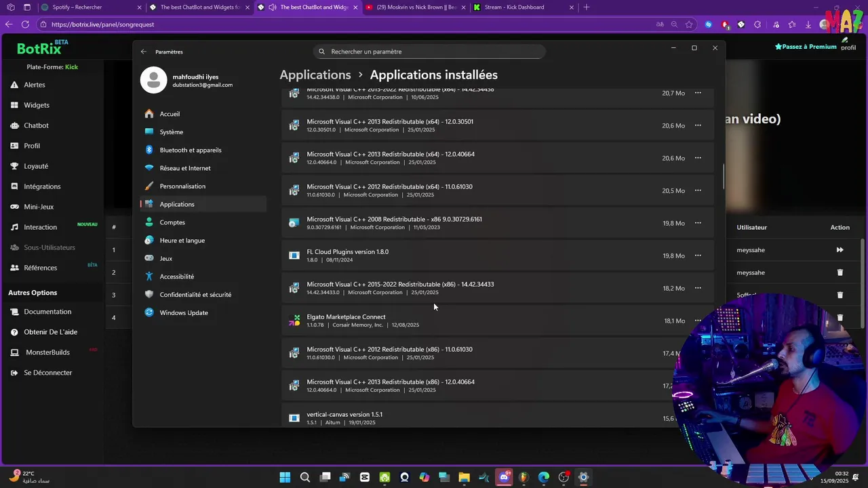Open MonsterBuilds link in BotRix
Screen dimensions: 868x488
(47, 352)
